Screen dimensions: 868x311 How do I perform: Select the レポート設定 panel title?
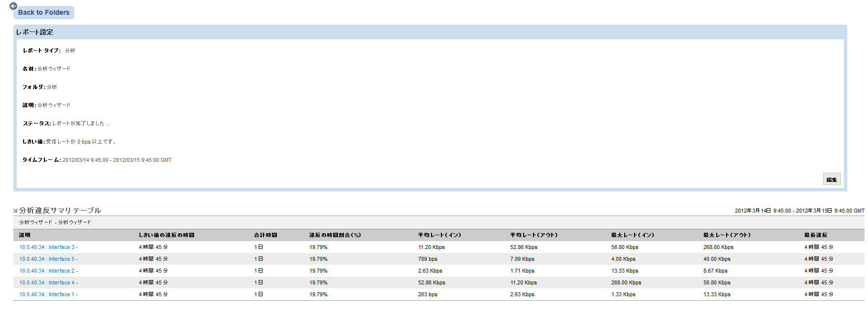(34, 32)
